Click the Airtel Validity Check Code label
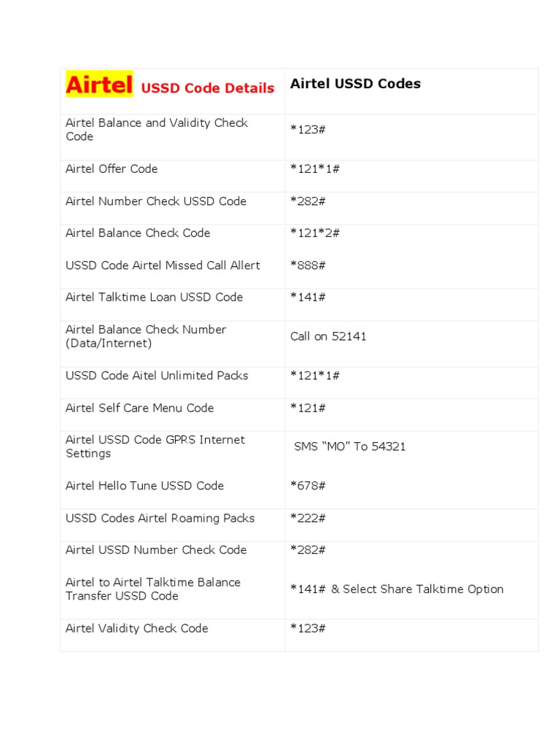 pyautogui.click(x=136, y=629)
